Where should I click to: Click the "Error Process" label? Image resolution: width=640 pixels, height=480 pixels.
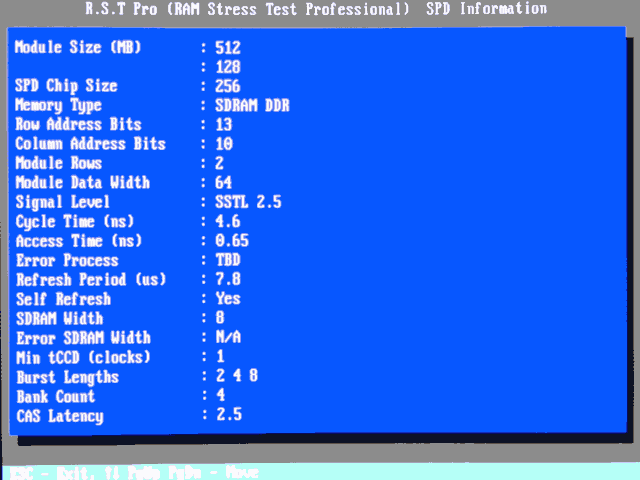(67, 260)
